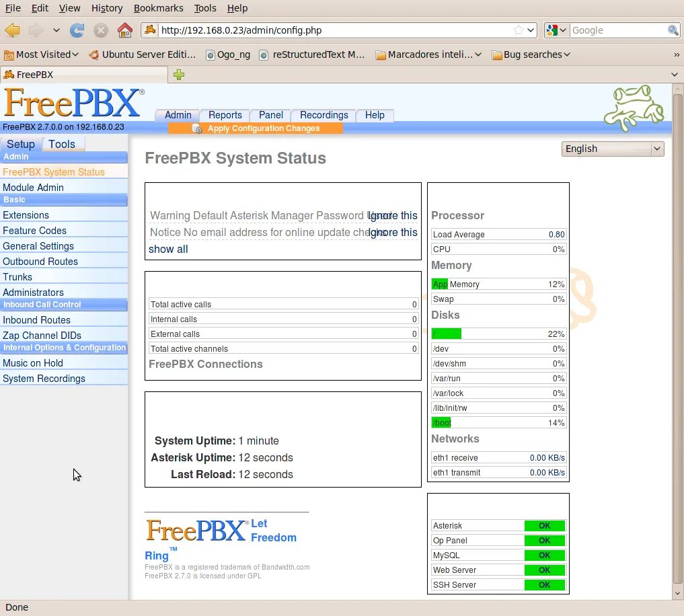The image size is (684, 616).
Task: Click Apply Configuration Changes button
Action: coord(256,128)
